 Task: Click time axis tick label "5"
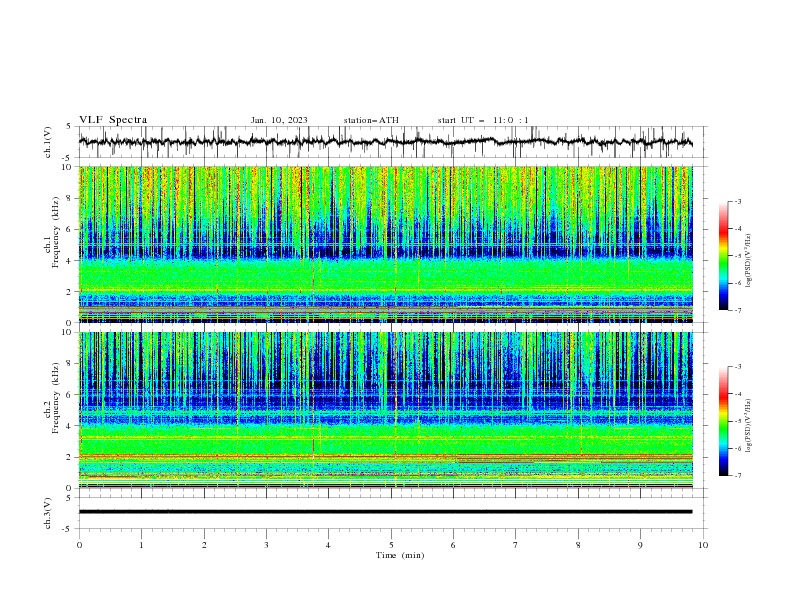[x=391, y=545]
